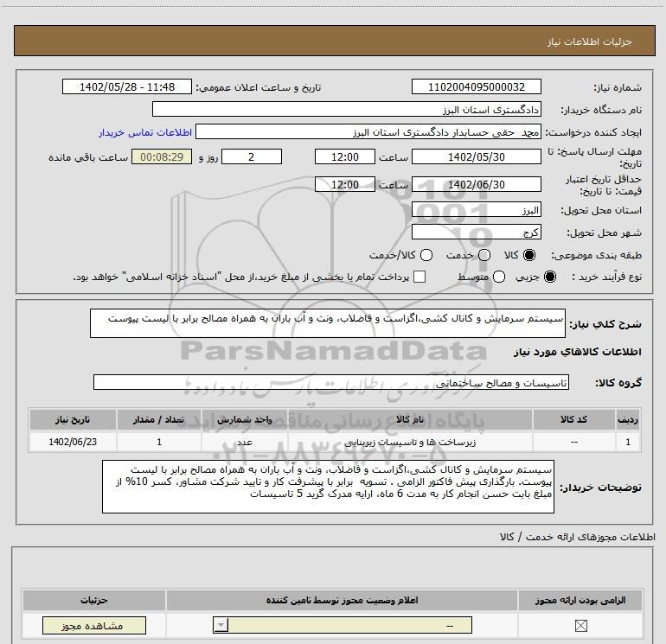Screen dimensions: 666x644
Task: Click the price validity time 12:00 field
Action: tap(345, 184)
